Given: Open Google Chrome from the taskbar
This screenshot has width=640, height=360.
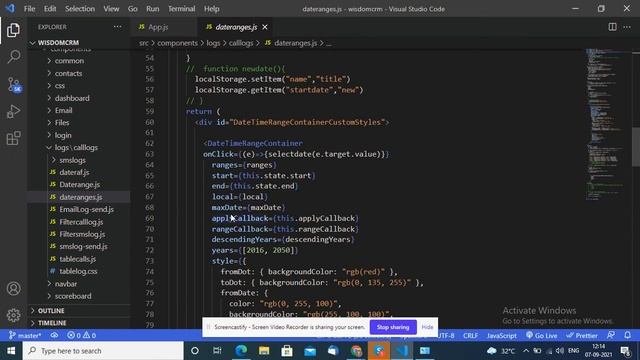Looking at the screenshot, I should click(356, 351).
